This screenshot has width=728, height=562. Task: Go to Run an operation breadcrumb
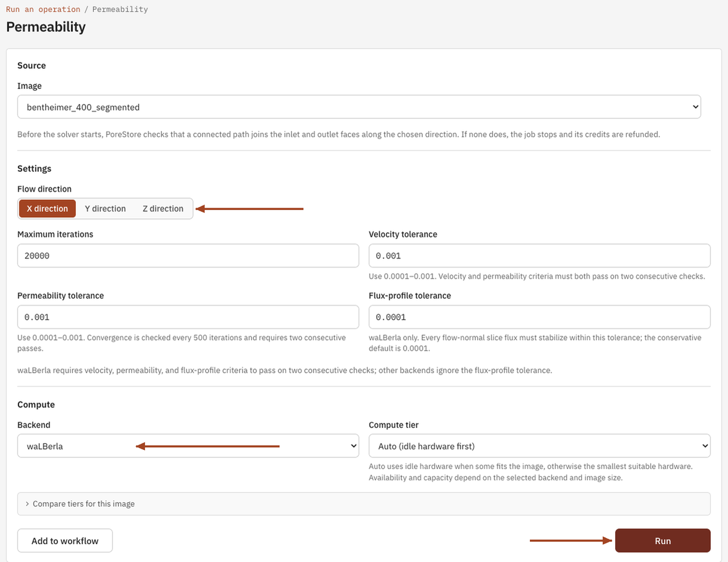(43, 10)
